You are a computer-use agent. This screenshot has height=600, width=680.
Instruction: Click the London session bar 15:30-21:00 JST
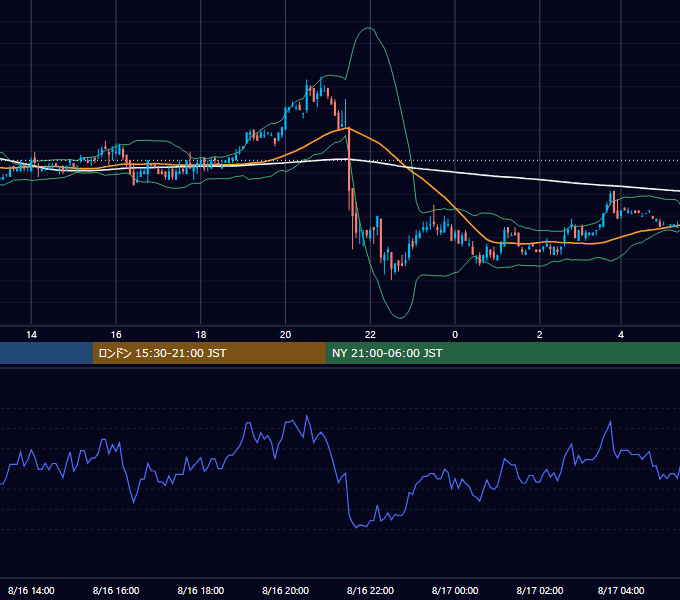point(209,353)
